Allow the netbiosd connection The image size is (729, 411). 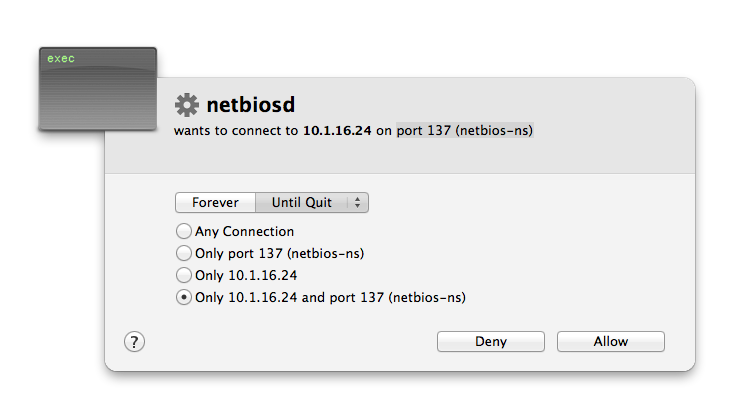pyautogui.click(x=611, y=342)
